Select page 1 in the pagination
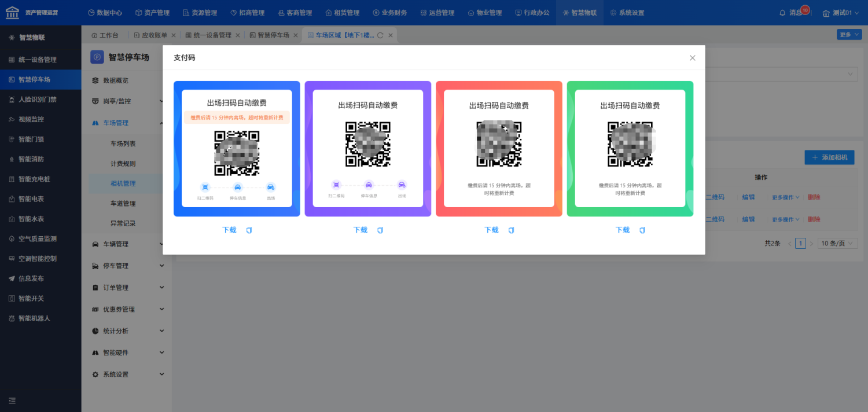 tap(800, 244)
